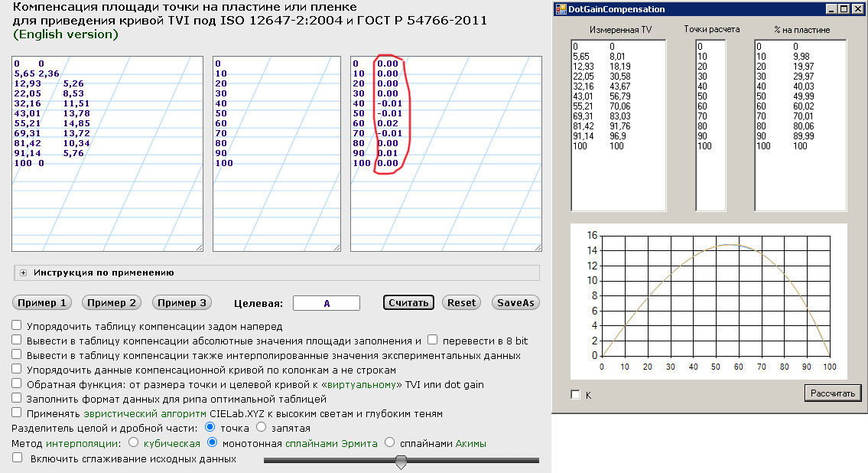Image resolution: width=868 pixels, height=473 pixels.
Task: Click the SaveAs button
Action: 515,302
